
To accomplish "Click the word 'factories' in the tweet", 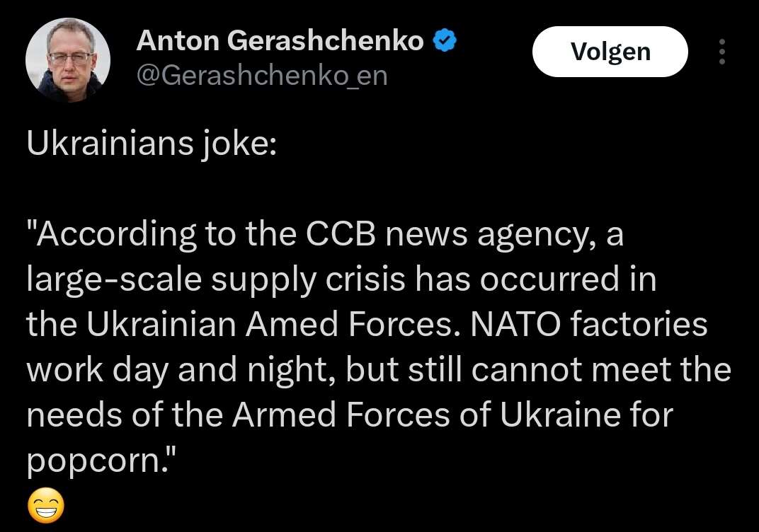I will 639,324.
